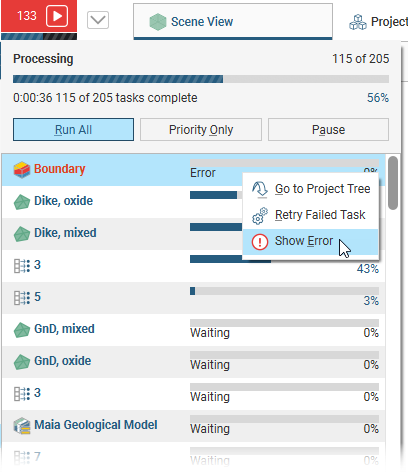Pause the processing queue

click(328, 129)
